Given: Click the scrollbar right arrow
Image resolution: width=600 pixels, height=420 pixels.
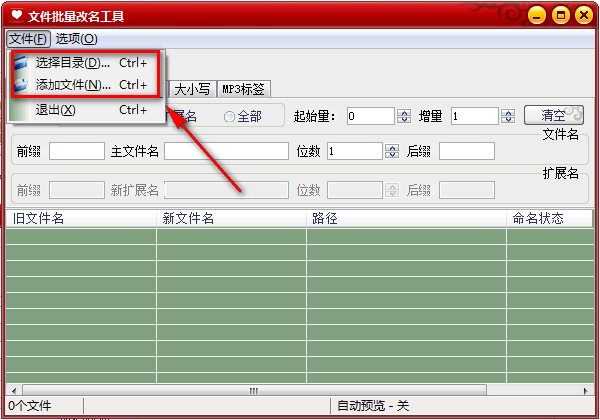Looking at the screenshot, I should click(585, 391).
